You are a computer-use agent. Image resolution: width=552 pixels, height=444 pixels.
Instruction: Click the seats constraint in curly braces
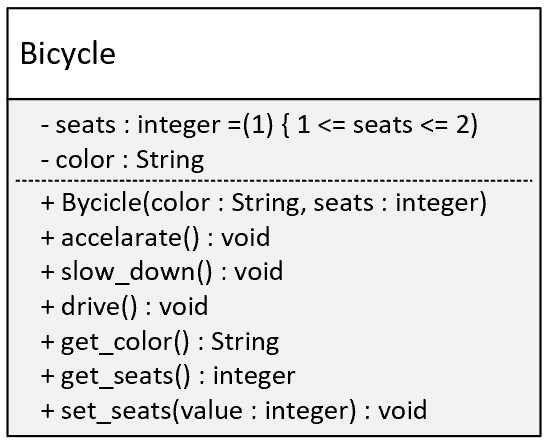tap(380, 125)
